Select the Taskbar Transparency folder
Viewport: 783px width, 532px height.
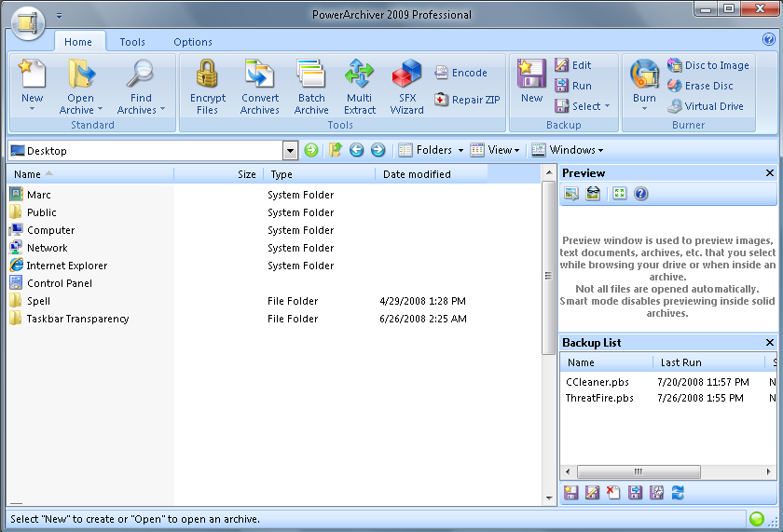click(69, 319)
